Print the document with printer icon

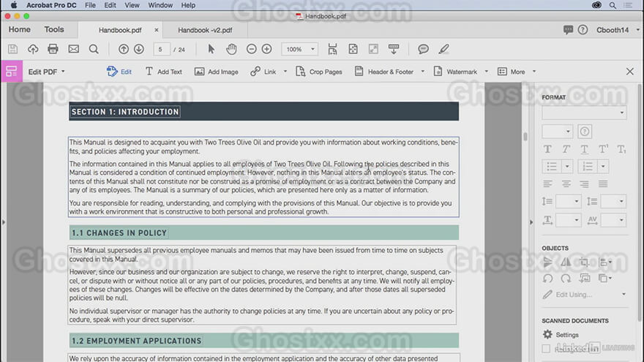53,49
